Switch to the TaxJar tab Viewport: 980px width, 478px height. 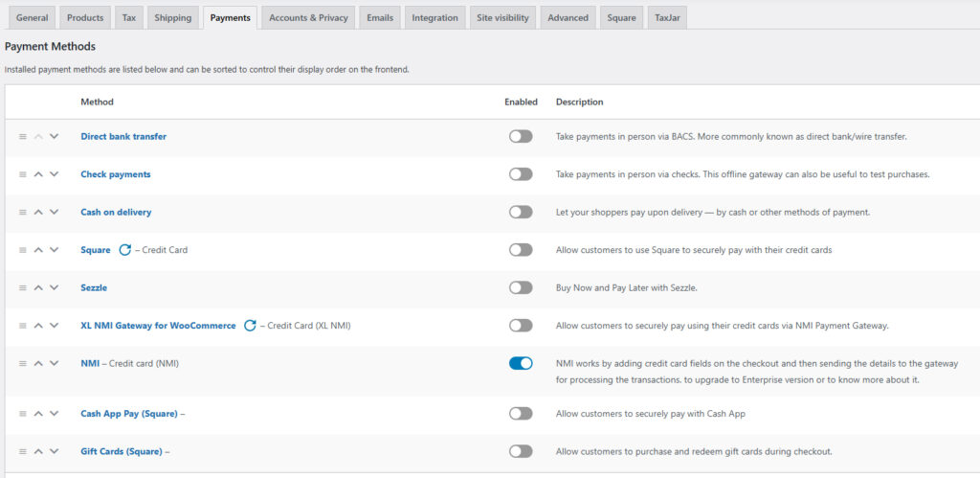(x=667, y=17)
